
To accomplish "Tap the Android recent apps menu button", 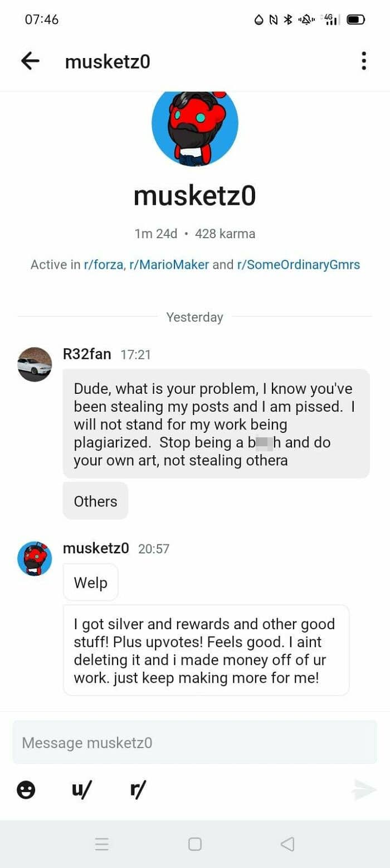I will (101, 844).
